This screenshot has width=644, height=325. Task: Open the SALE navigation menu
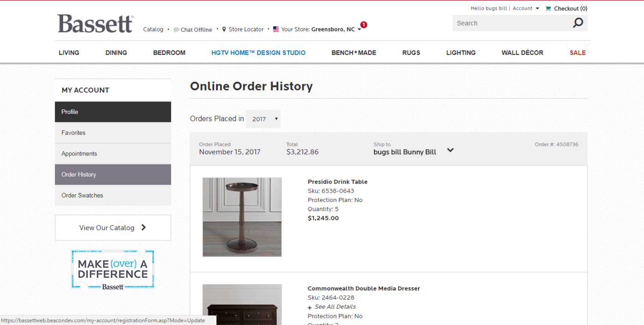(x=577, y=52)
